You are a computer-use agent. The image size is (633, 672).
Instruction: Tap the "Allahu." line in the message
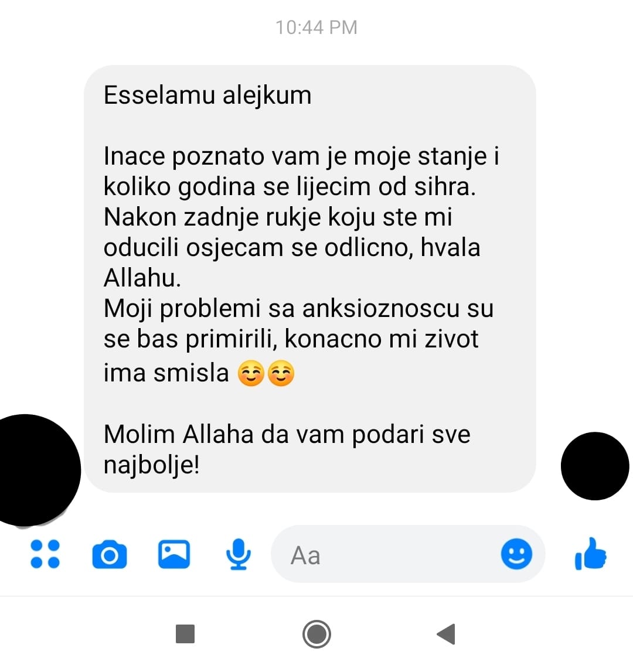[x=142, y=278]
